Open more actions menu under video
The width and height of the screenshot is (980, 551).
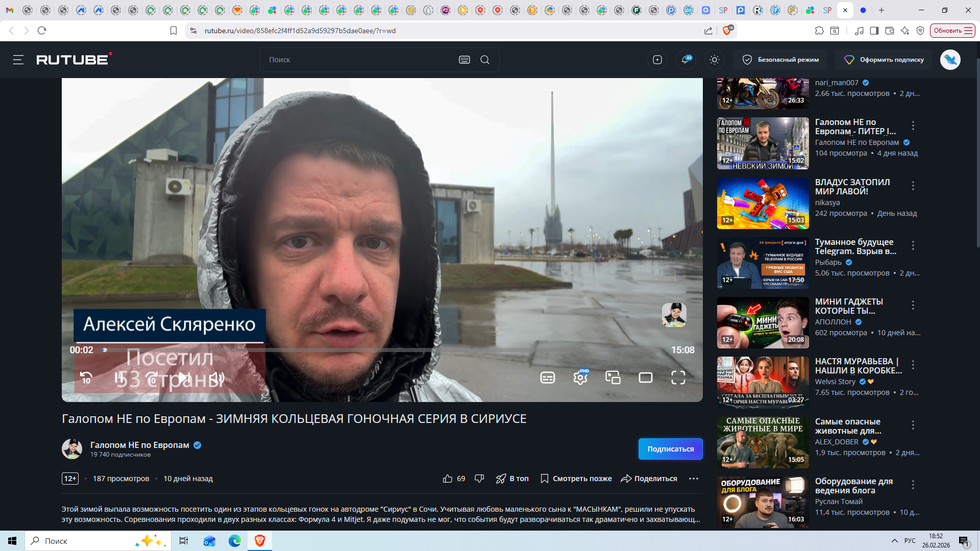click(x=693, y=479)
